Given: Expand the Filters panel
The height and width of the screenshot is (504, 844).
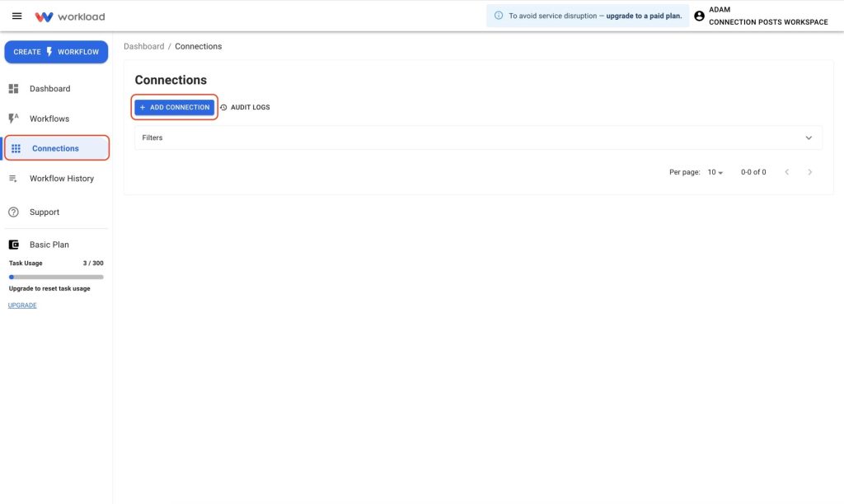Looking at the screenshot, I should pos(478,138).
